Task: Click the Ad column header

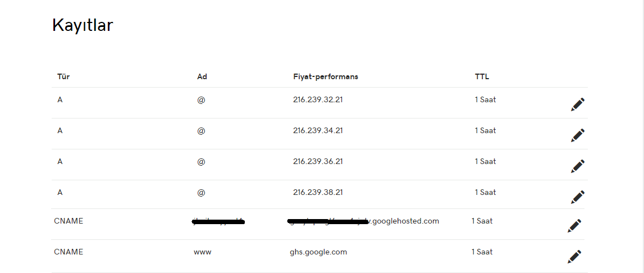Action: 202,77
